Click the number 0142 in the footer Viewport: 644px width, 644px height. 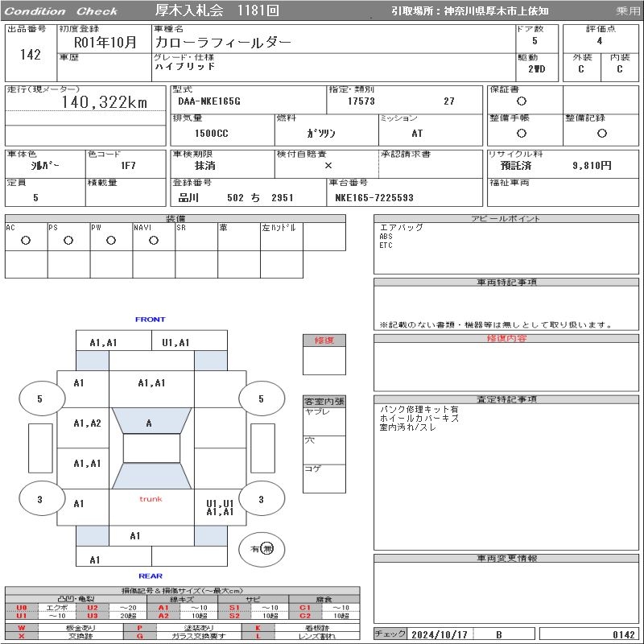pos(623,634)
